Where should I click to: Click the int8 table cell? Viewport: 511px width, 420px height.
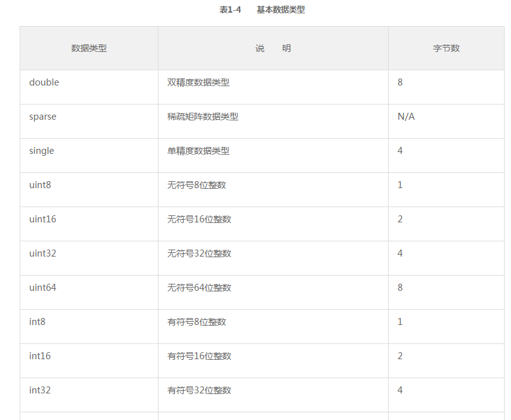(89, 326)
